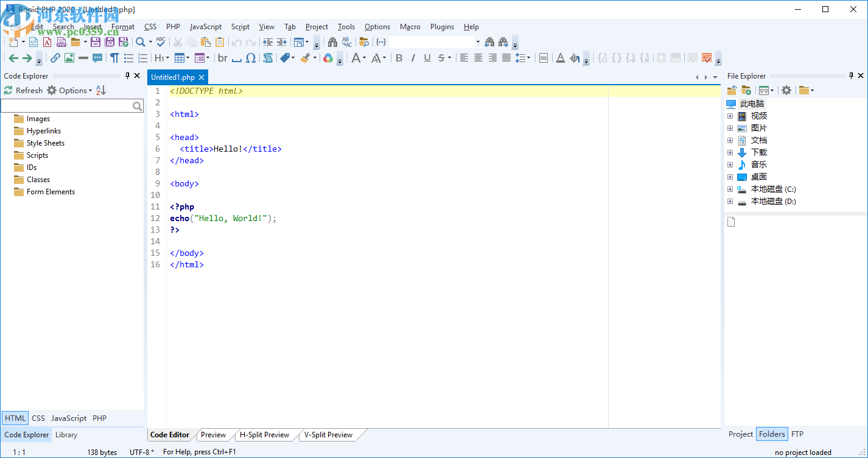Insert a special character with Omega icon
Screen dimensions: 868x458
250,58
